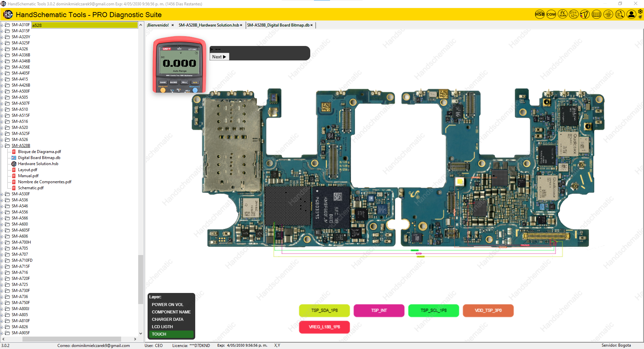The width and height of the screenshot is (644, 349).
Task: Select the POWER ON VOL layer
Action: pos(168,305)
